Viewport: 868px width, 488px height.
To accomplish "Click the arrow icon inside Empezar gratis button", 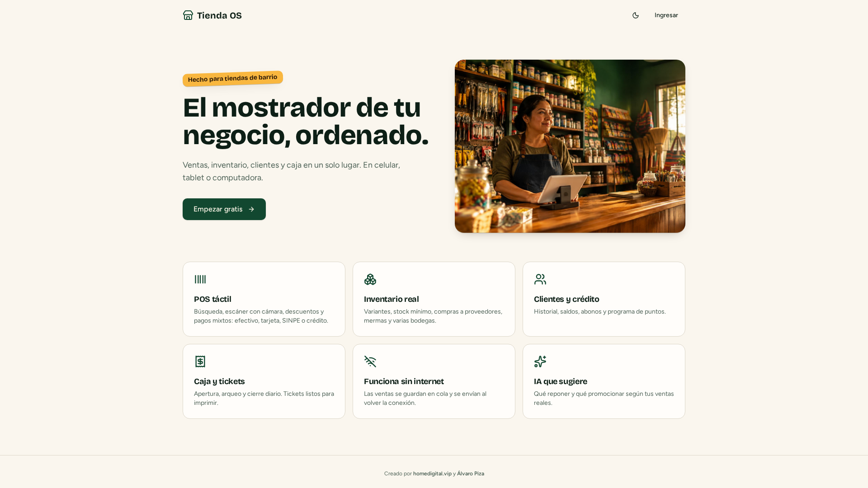I will point(251,209).
